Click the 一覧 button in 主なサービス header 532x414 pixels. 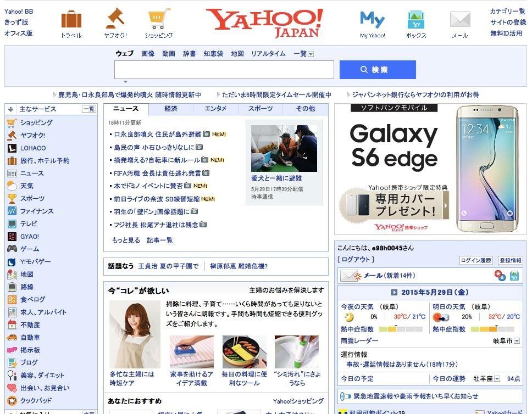(89, 109)
